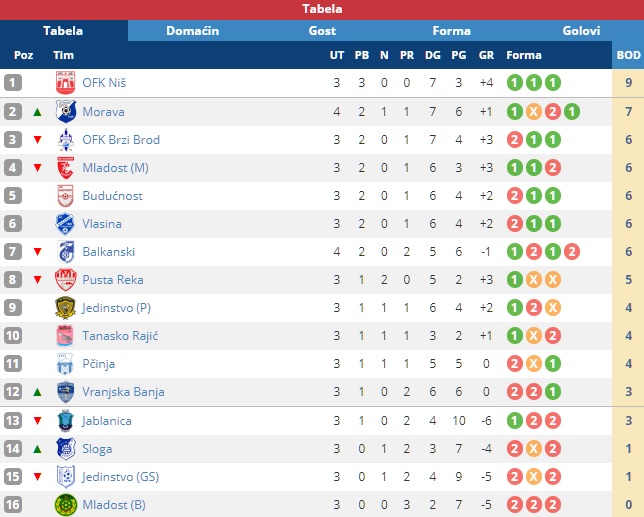Screen dimensions: 644x517
Task: Click the Mladost (B) green crest
Action: coord(66,505)
